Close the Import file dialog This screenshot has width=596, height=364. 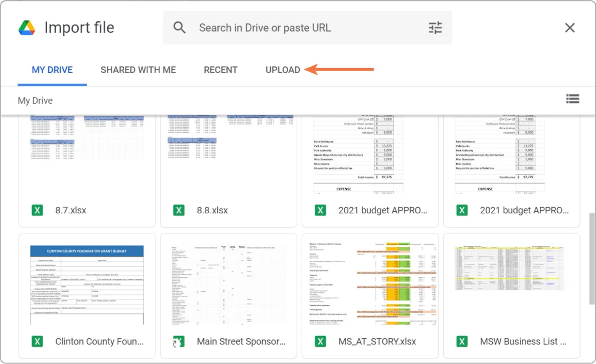click(x=569, y=28)
